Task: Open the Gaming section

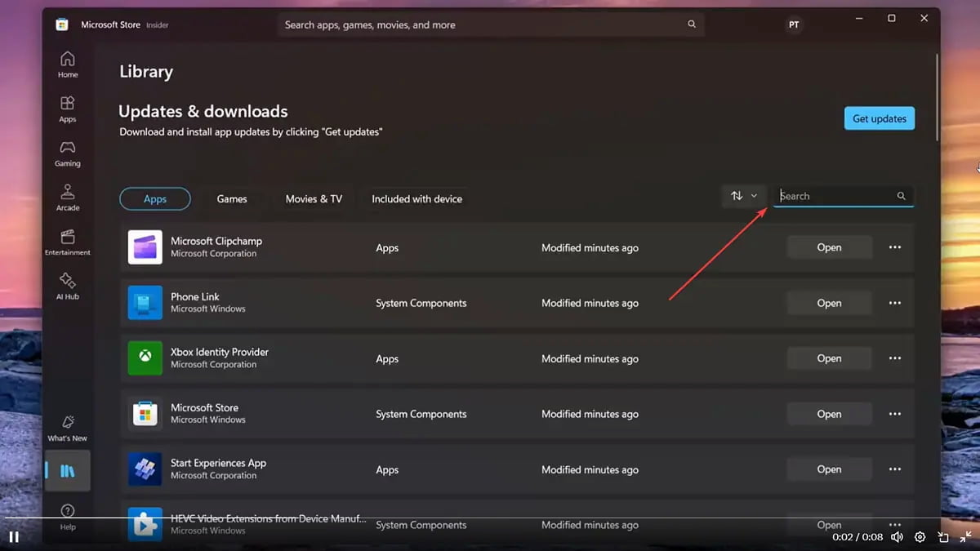Action: pos(67,152)
